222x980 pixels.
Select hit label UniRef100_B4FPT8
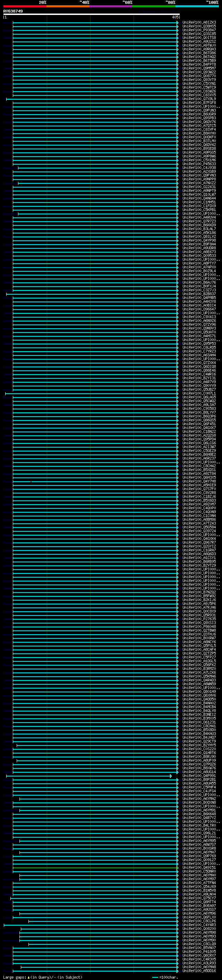[x=199, y=65]
